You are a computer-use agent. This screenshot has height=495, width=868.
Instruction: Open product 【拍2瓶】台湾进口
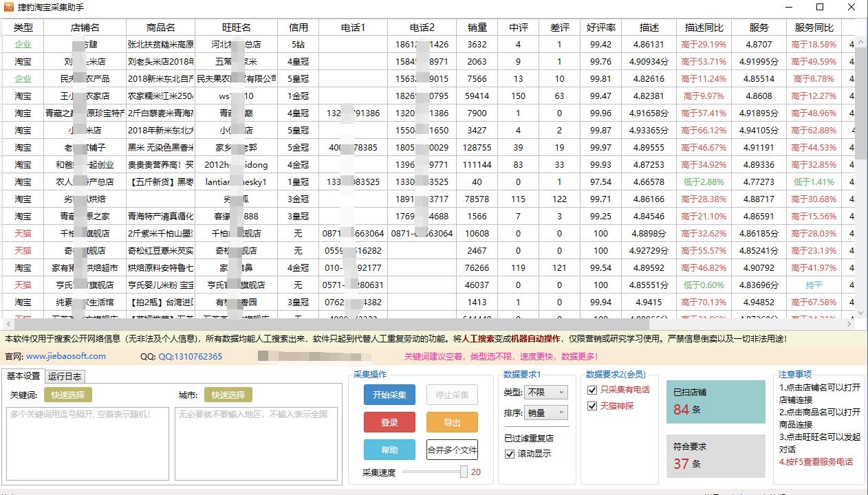click(161, 302)
